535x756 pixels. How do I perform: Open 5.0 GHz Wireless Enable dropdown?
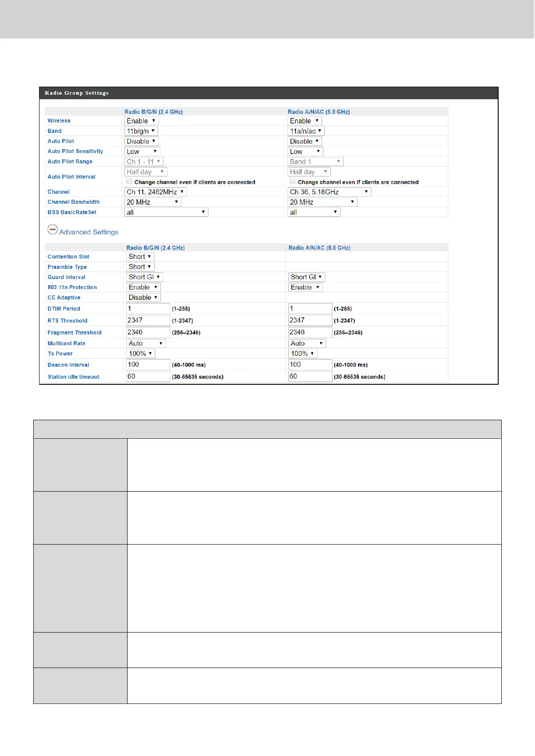pyautogui.click(x=305, y=121)
